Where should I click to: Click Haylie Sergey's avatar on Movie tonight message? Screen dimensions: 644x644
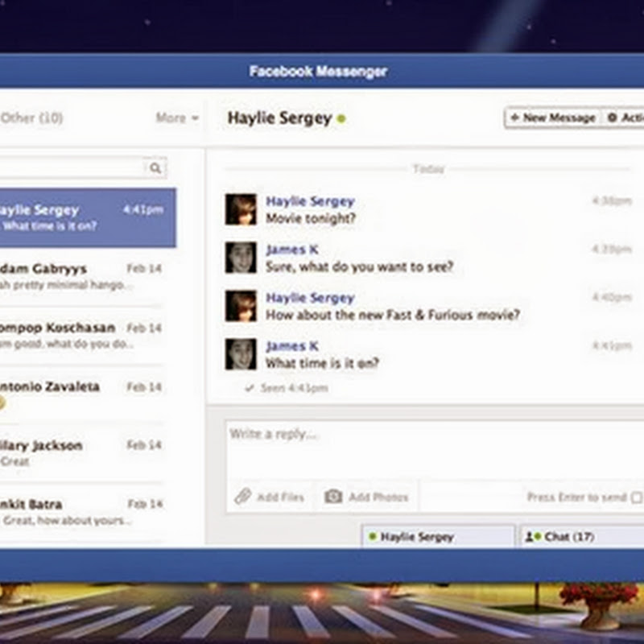[x=241, y=209]
